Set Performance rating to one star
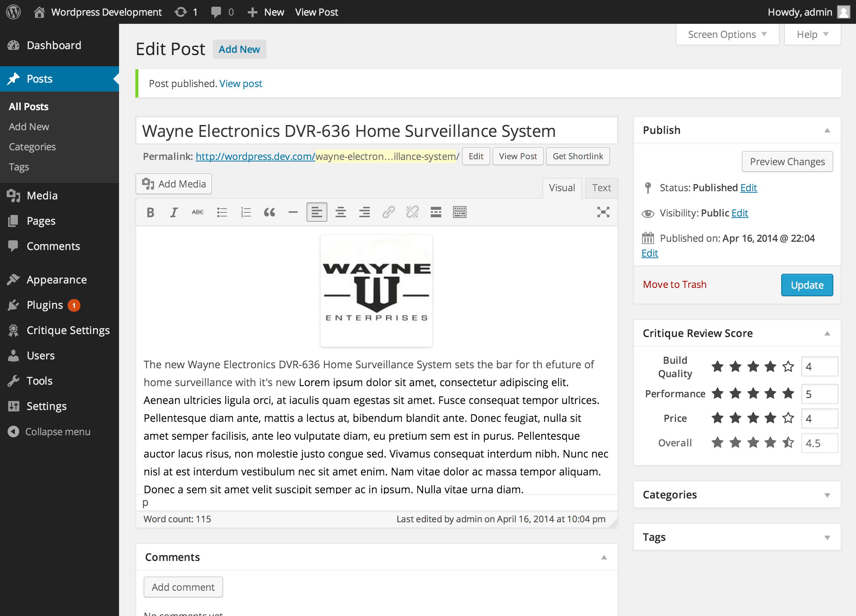The height and width of the screenshot is (616, 856). click(x=718, y=394)
